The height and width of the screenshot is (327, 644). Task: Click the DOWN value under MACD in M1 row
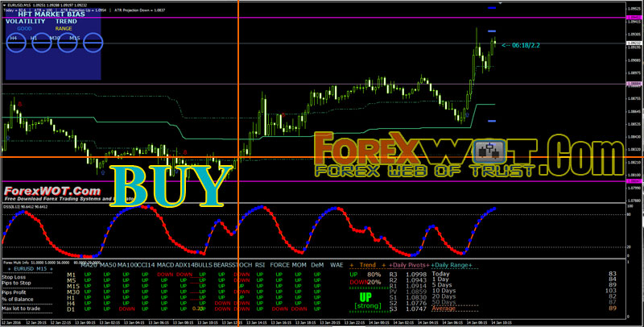pos(165,275)
